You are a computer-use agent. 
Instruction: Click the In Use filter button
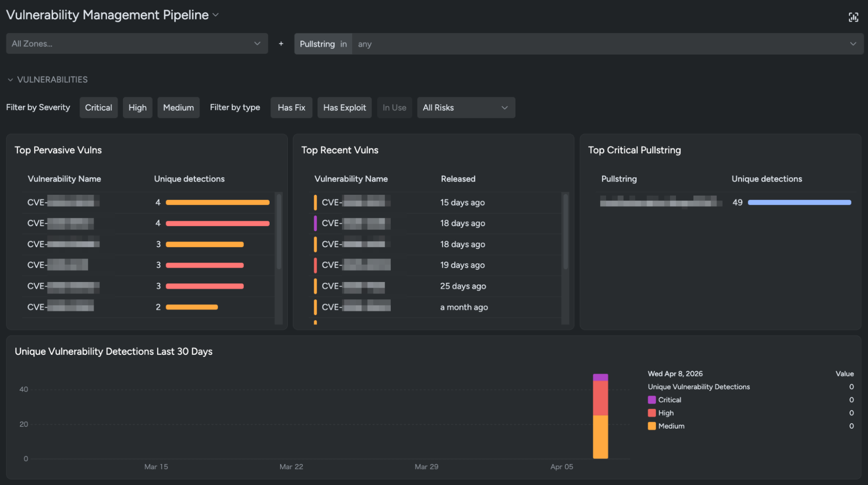[x=394, y=108]
